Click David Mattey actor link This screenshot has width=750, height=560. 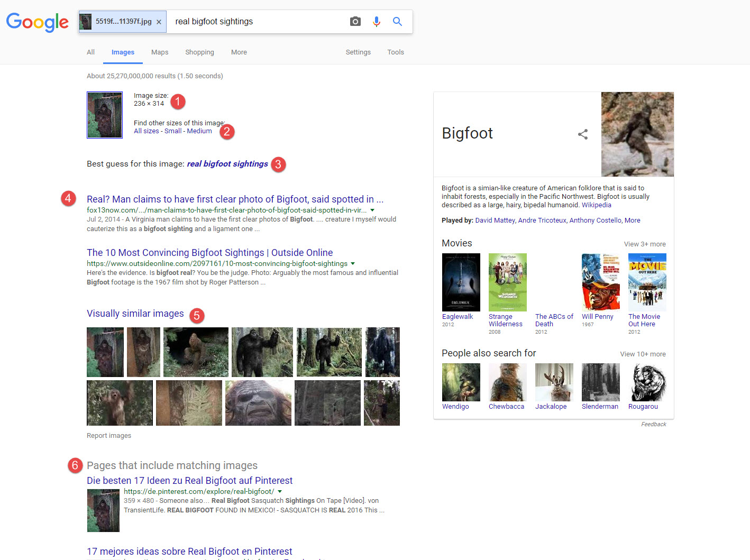pos(495,221)
